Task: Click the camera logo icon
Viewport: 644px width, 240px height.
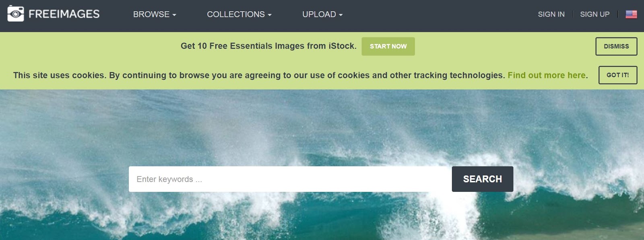Action: coord(16,14)
